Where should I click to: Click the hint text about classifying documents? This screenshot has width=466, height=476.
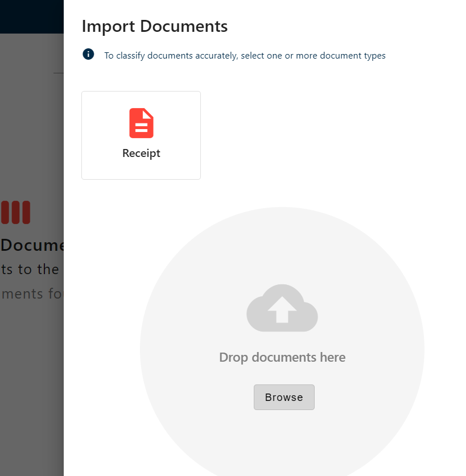pos(245,56)
